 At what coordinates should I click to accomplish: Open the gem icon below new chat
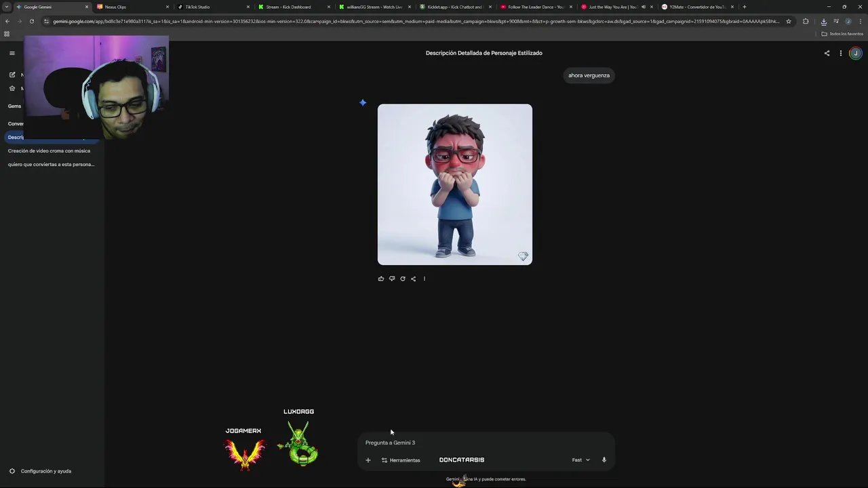click(12, 88)
